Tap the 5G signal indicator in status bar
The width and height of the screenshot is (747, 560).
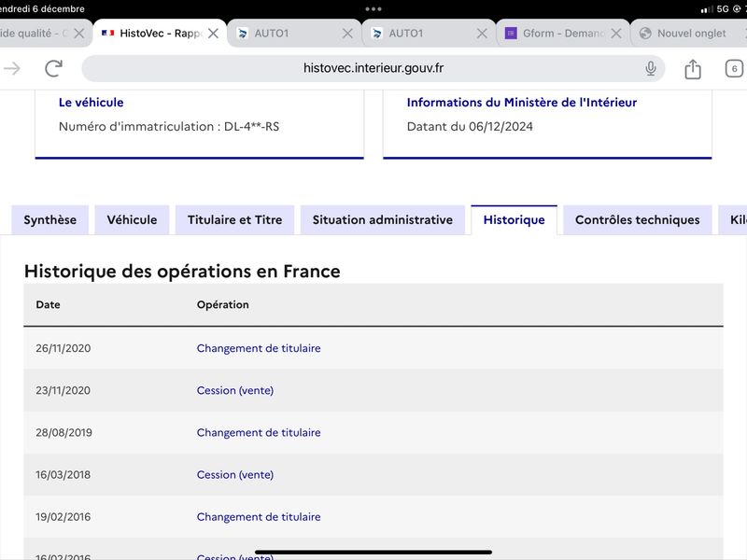coord(723,9)
